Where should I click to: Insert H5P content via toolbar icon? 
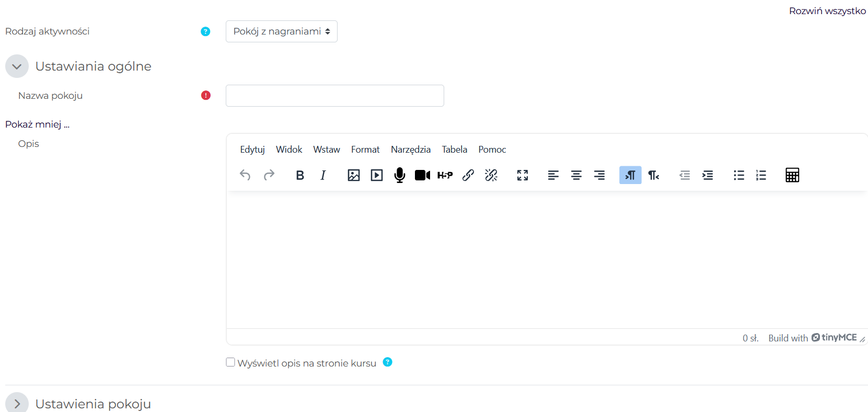coord(445,175)
